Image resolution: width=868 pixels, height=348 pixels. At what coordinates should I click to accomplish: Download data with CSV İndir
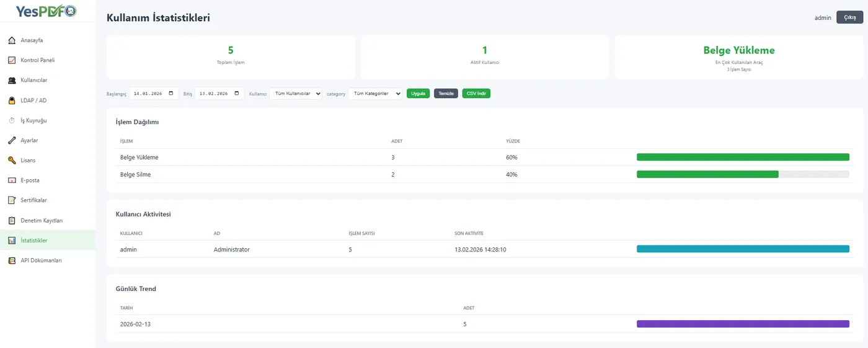pyautogui.click(x=476, y=94)
